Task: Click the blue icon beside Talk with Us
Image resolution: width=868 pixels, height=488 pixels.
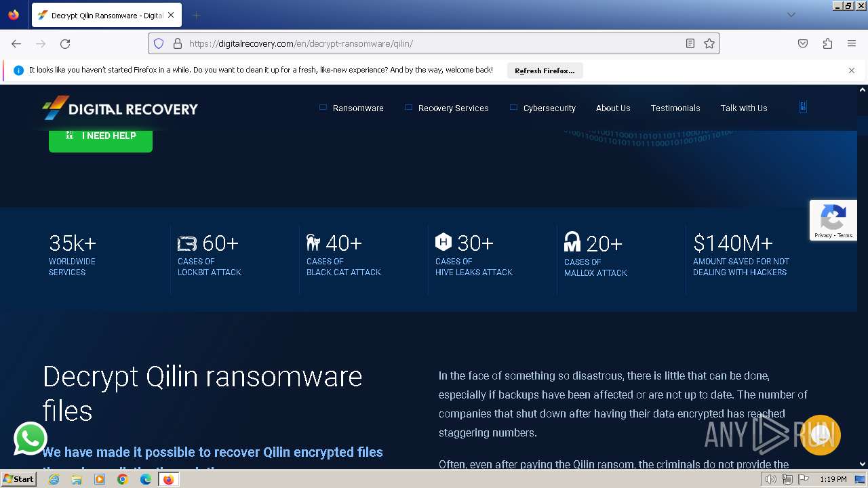Action: click(x=803, y=107)
